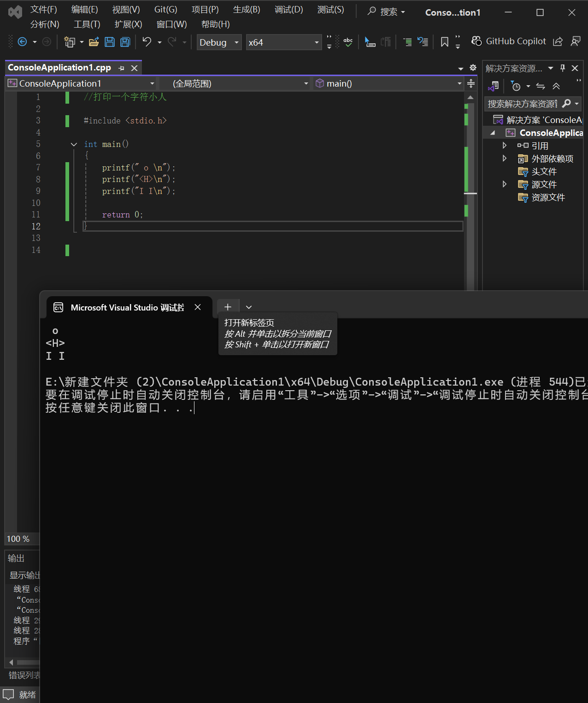Click the Navigate Backward arrow icon
588x703 pixels.
(x=22, y=42)
